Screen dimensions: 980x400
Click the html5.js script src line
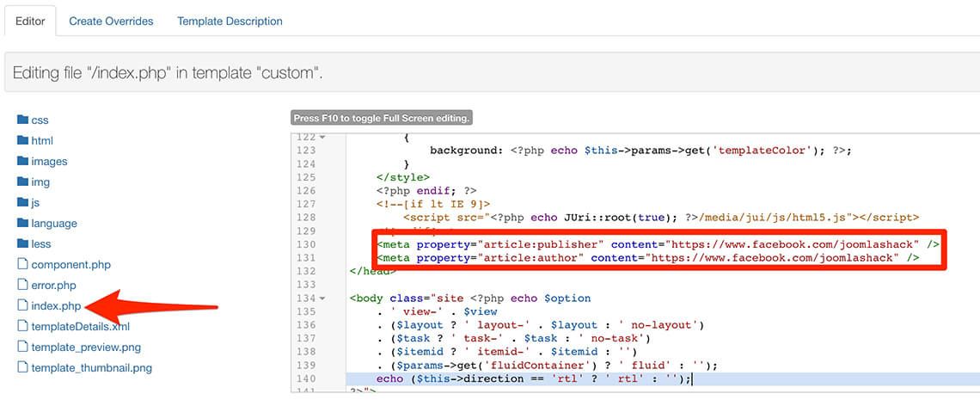[x=661, y=218]
